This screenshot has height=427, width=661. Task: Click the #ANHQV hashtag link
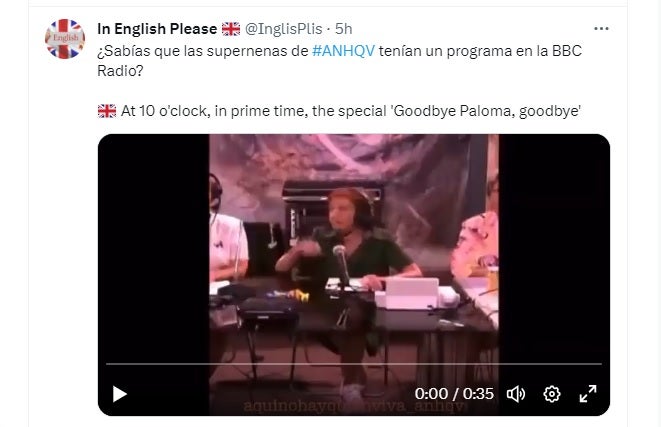[343, 51]
